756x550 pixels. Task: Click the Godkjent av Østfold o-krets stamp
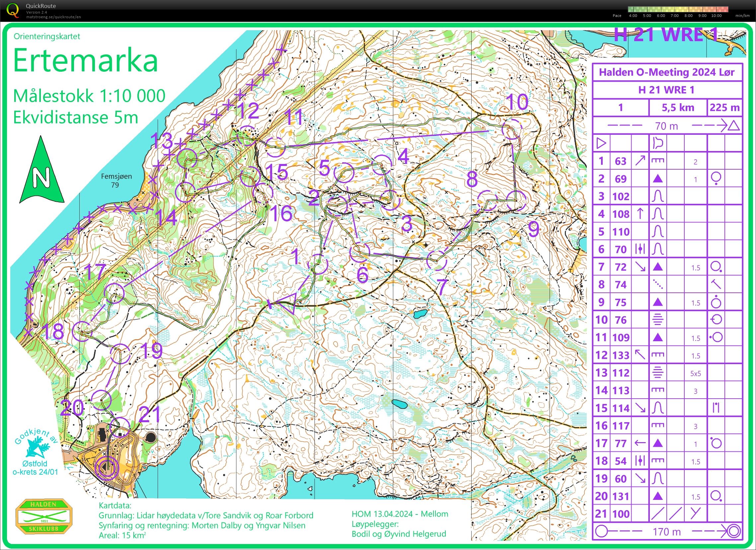tap(36, 453)
